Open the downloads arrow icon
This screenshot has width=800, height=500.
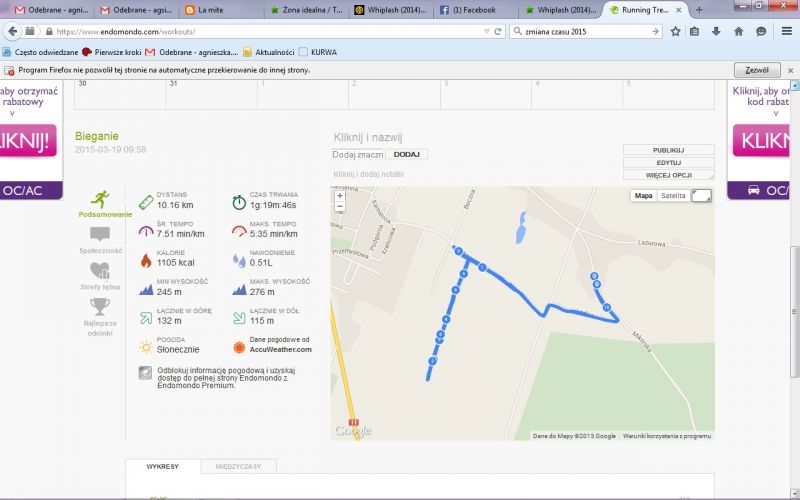(716, 32)
